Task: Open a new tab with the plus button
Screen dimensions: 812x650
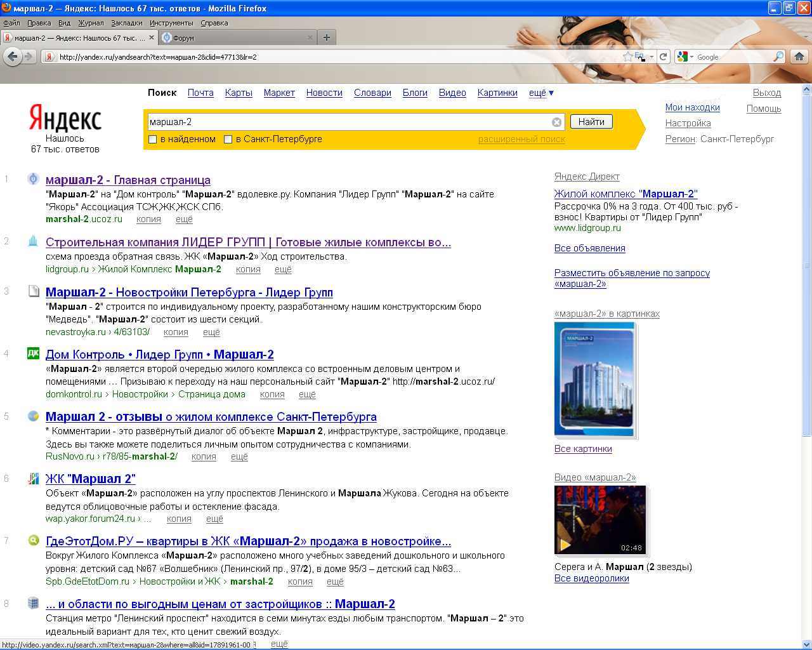Action: pos(327,37)
